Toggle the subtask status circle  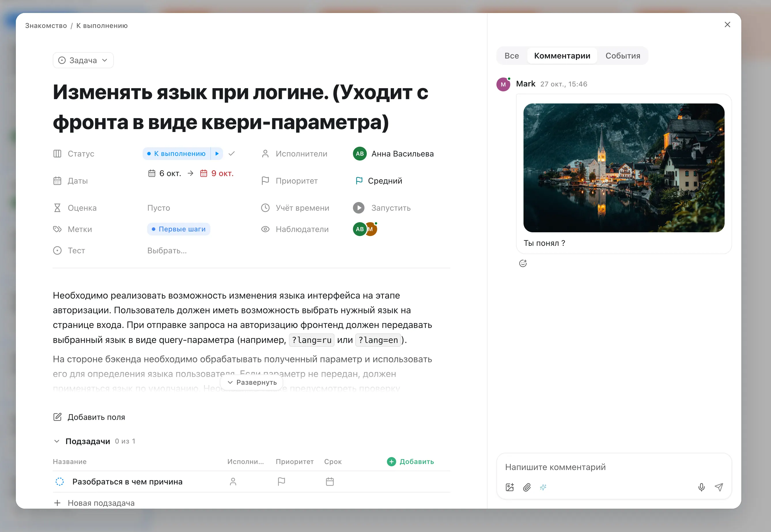point(60,482)
